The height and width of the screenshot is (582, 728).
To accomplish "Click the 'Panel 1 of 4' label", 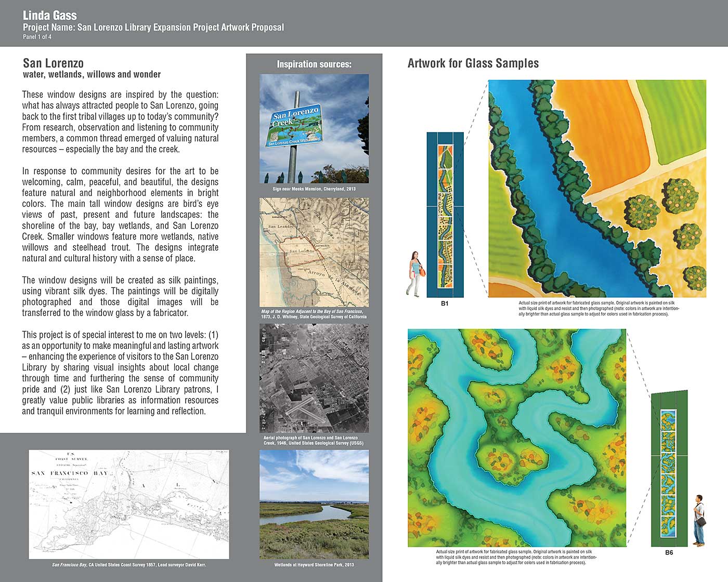I will coord(37,37).
